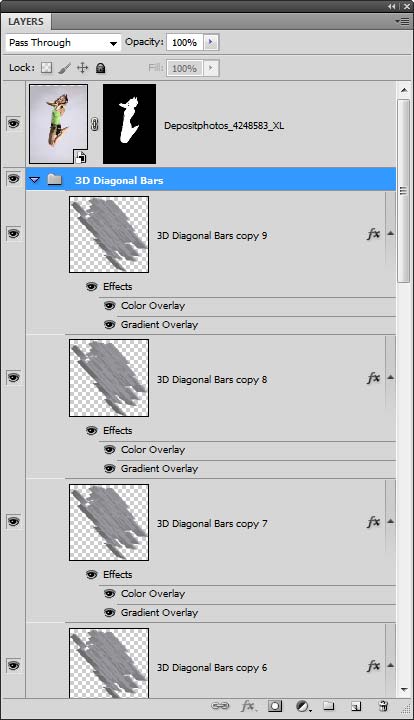The width and height of the screenshot is (414, 720).
Task: Toggle Color Overlay effect on copy 8
Action: pos(109,450)
